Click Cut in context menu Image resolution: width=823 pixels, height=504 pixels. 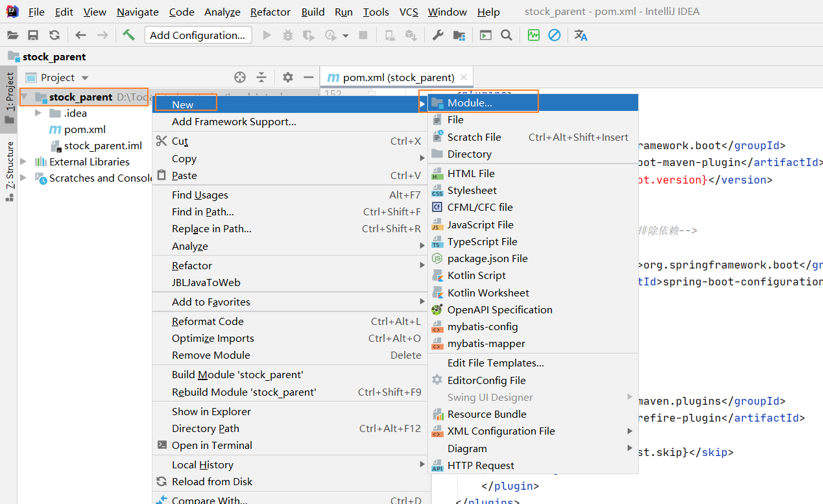pyautogui.click(x=290, y=141)
